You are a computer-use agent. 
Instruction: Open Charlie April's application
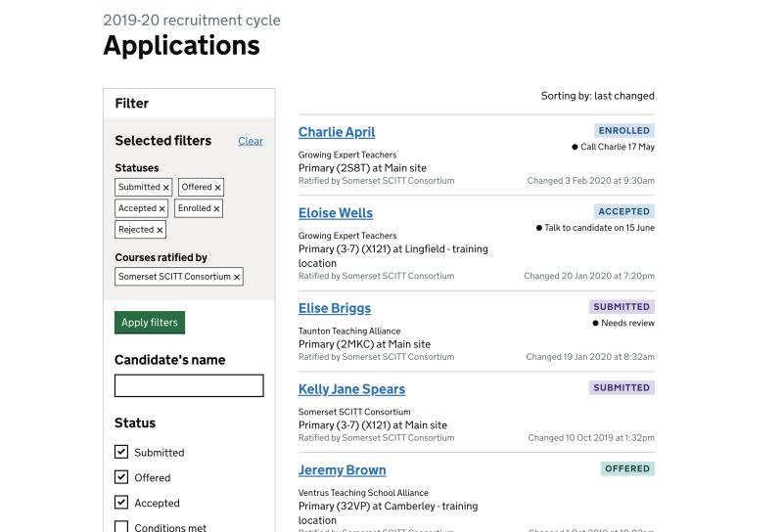point(337,132)
